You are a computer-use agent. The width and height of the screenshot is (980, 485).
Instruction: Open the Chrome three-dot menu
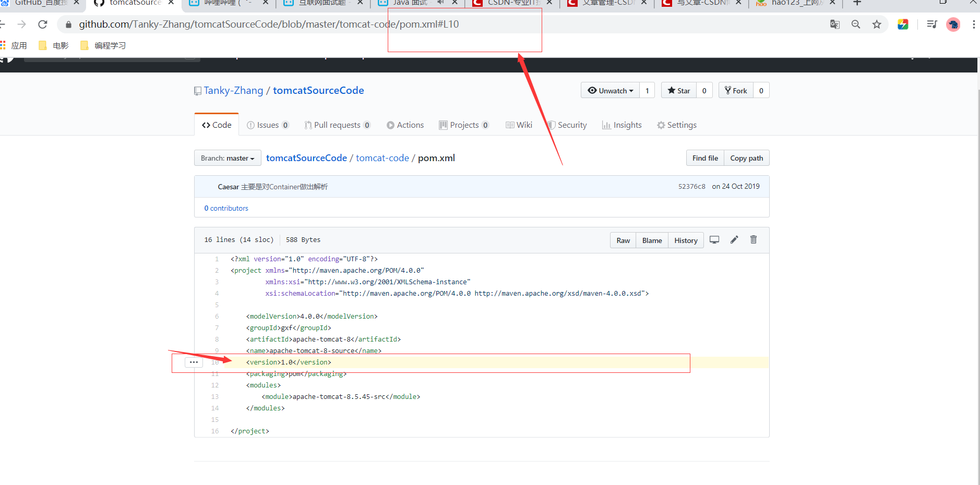pos(974,25)
